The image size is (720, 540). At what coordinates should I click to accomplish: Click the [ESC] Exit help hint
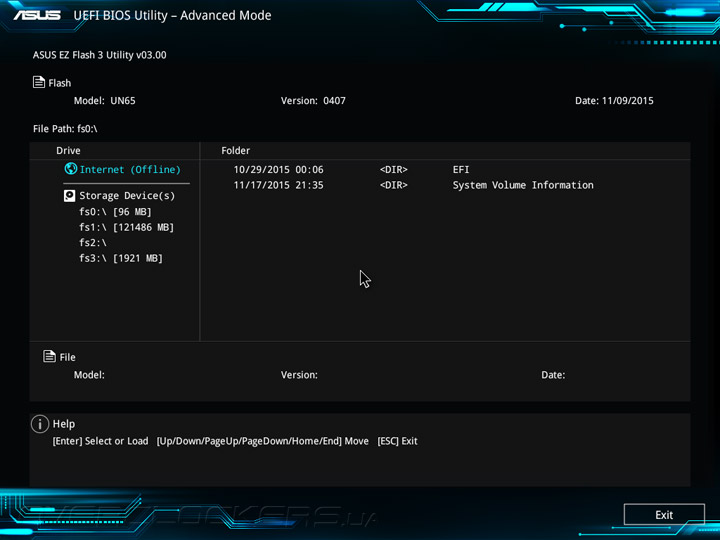click(397, 441)
